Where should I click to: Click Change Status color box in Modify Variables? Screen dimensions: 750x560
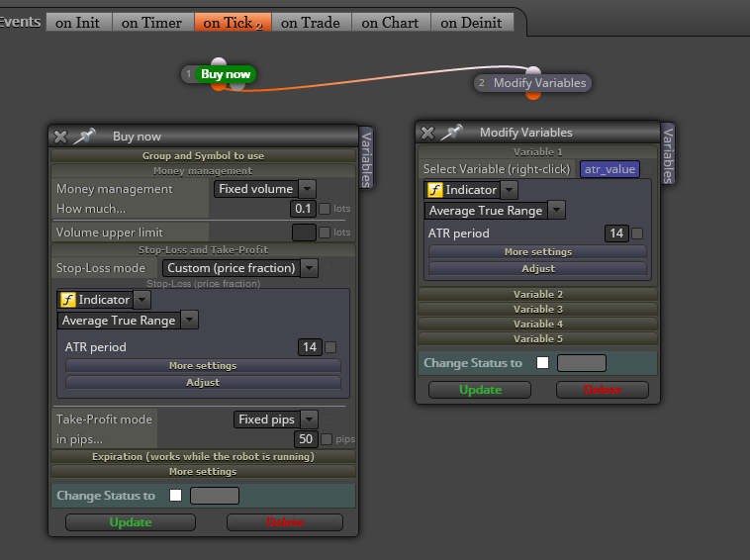pyautogui.click(x=582, y=363)
